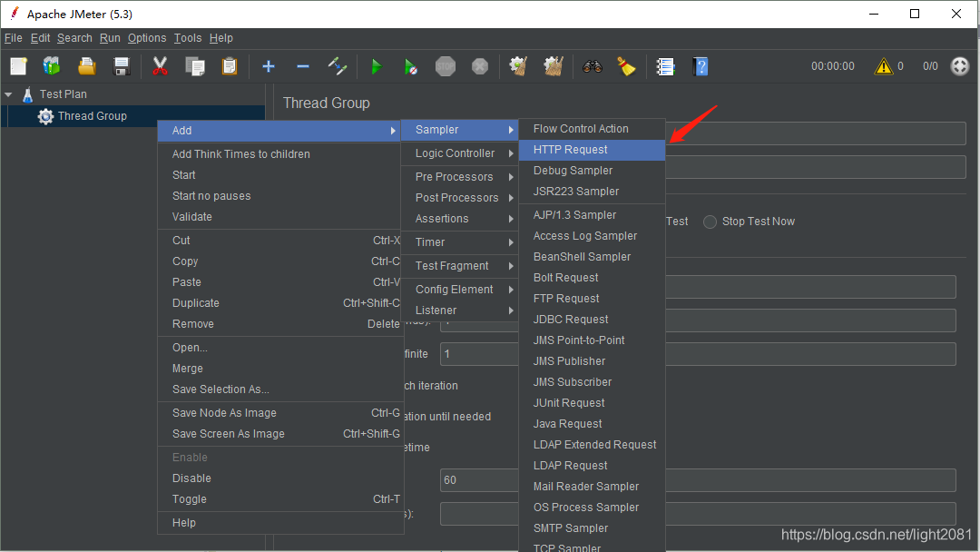Choose FTP Request sampler
The height and width of the screenshot is (552, 980).
coord(592,299)
